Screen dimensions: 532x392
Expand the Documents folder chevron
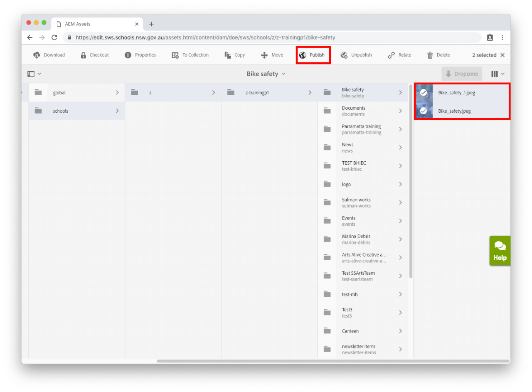tap(401, 111)
